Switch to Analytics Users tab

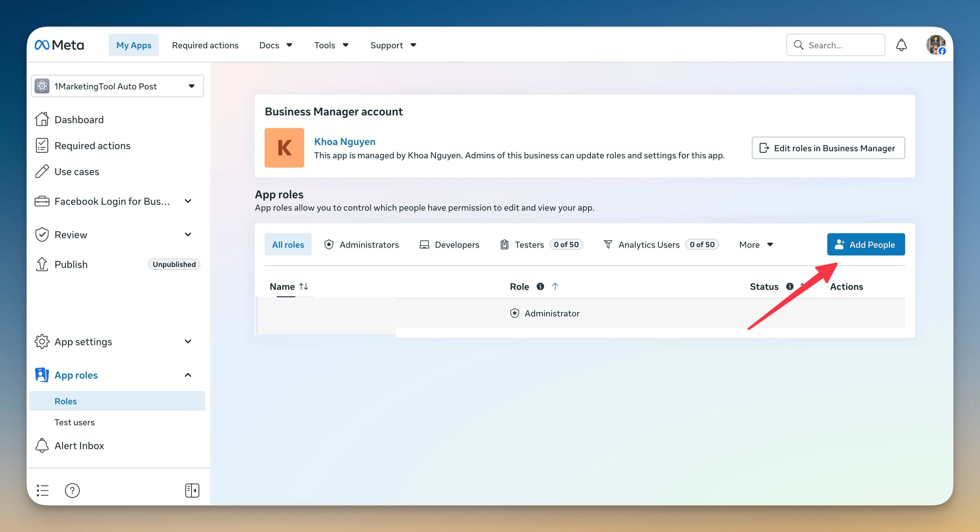[661, 244]
